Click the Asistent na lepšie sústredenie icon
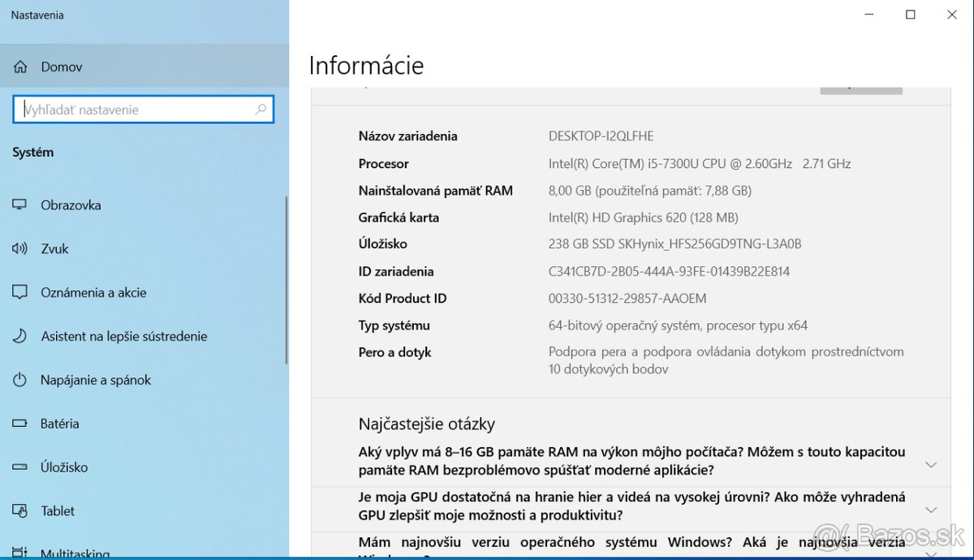Viewport: 974px width, 560px height. pyautogui.click(x=19, y=335)
